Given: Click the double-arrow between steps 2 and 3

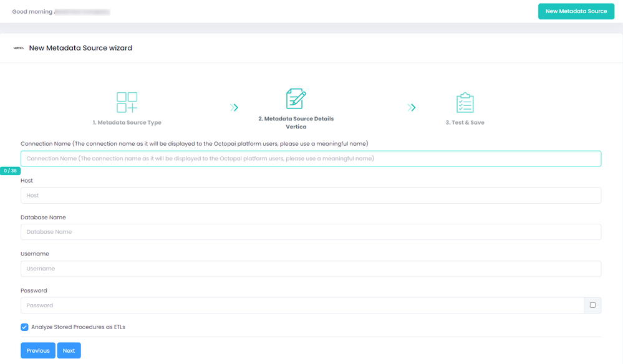Looking at the screenshot, I should (411, 107).
